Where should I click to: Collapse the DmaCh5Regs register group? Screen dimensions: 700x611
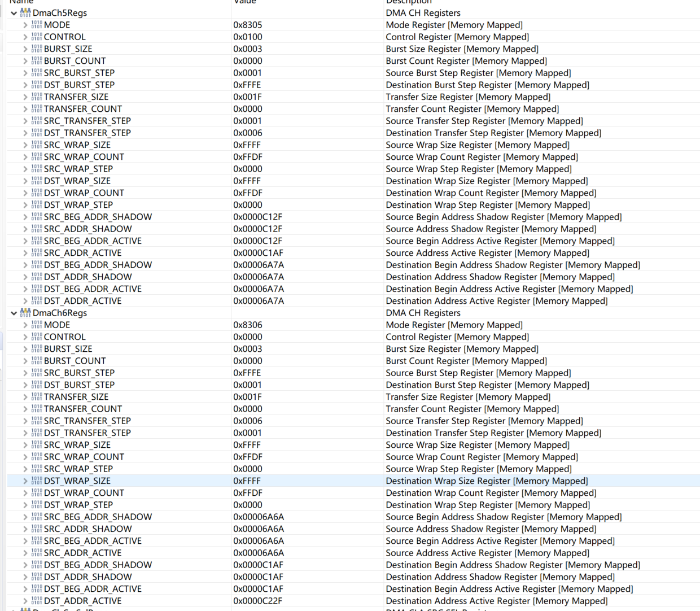[14, 13]
